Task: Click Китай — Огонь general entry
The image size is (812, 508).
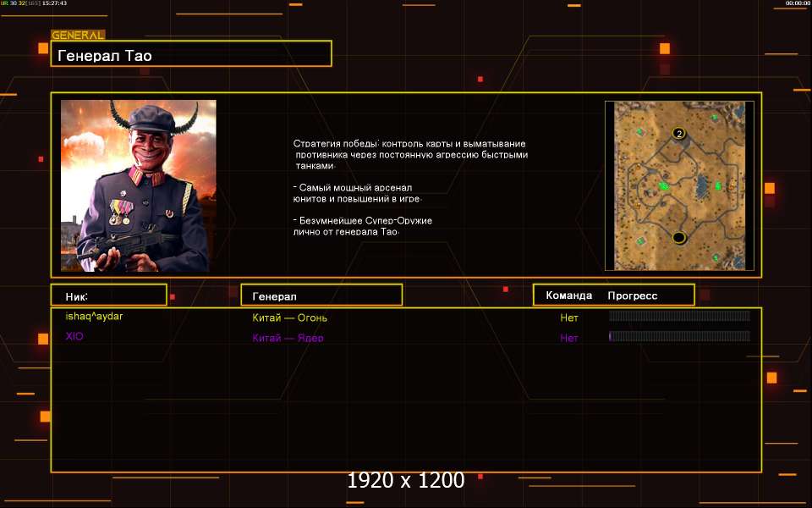Action: pyautogui.click(x=289, y=318)
